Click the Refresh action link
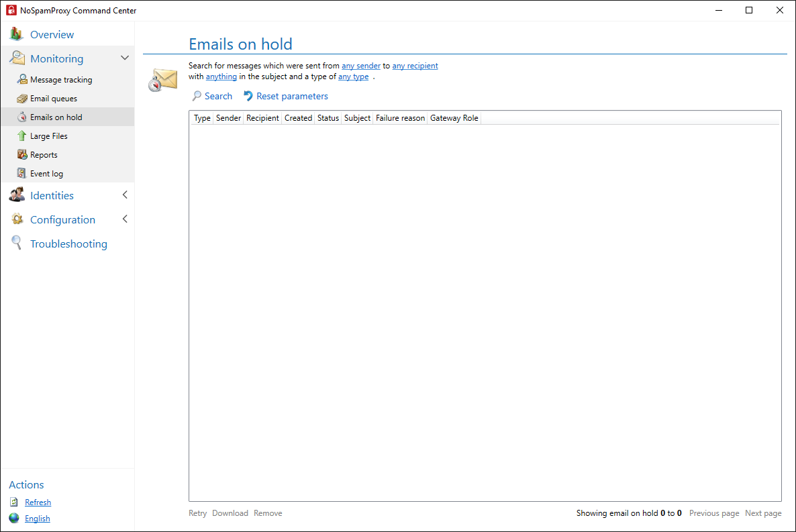This screenshot has width=796, height=532. [38, 502]
